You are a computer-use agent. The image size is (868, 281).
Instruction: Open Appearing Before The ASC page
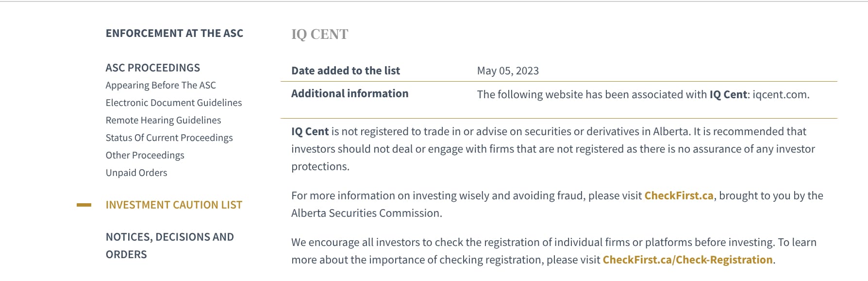pyautogui.click(x=161, y=85)
